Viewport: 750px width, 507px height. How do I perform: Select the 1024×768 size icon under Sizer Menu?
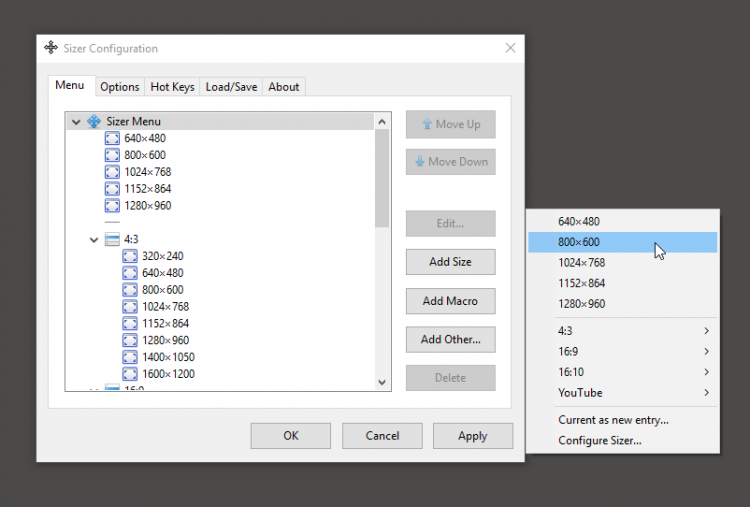point(112,172)
